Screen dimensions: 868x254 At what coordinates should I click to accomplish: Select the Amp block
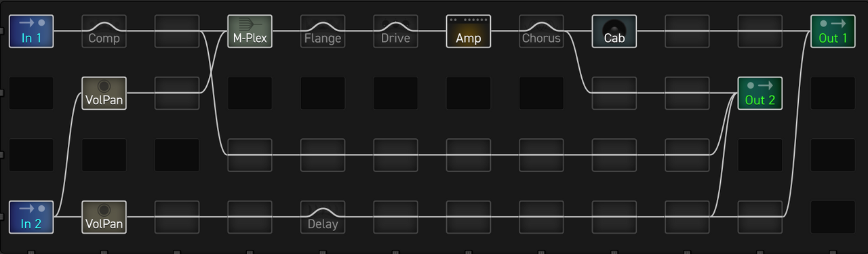[469, 31]
